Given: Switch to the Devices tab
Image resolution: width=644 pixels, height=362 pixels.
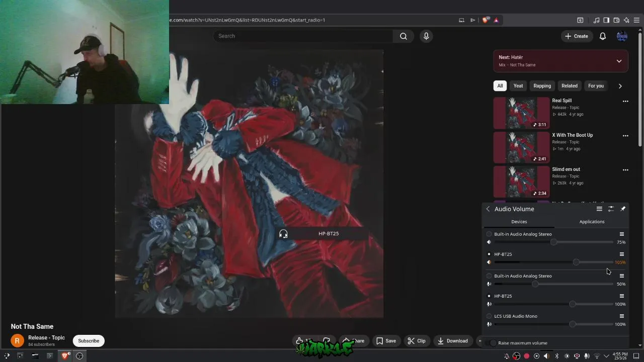Looking at the screenshot, I should point(519,222).
